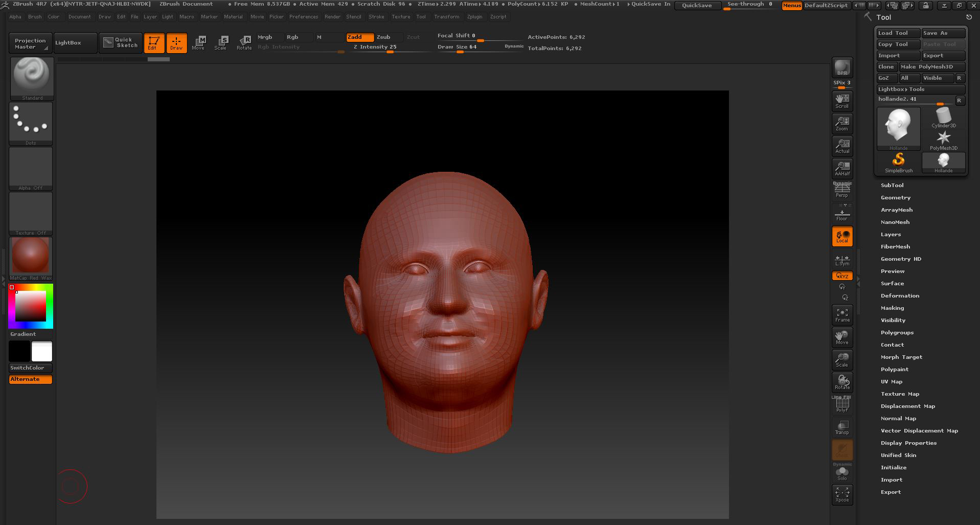
Task: Open the Preferences menu
Action: (x=303, y=17)
